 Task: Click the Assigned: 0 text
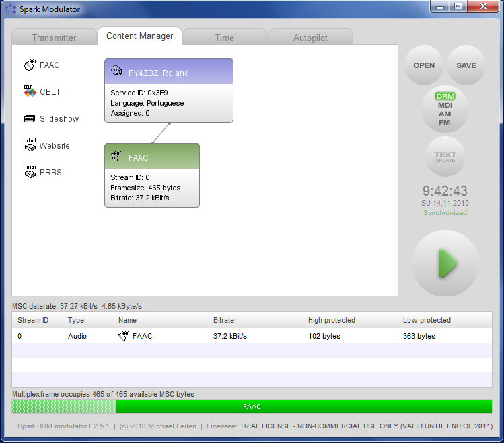(x=130, y=113)
